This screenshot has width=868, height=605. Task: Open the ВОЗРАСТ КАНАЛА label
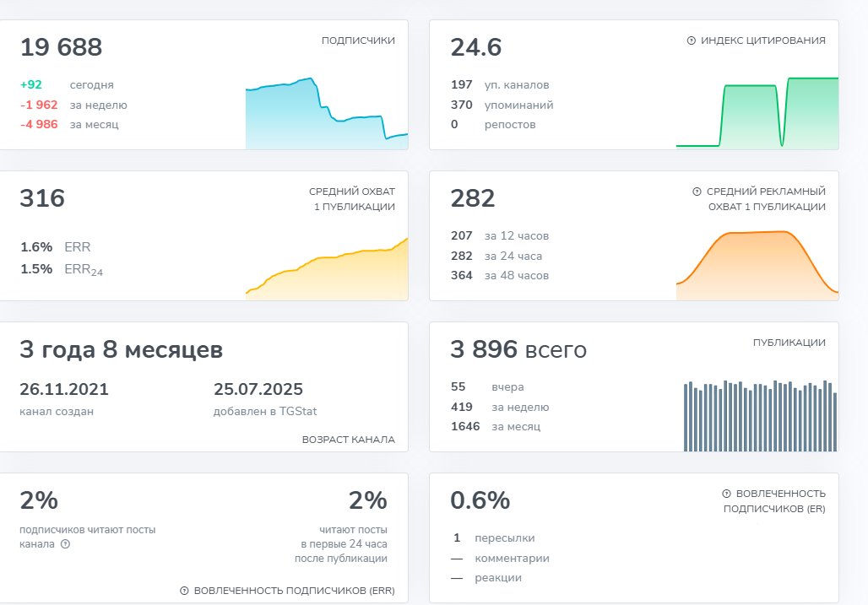point(348,440)
